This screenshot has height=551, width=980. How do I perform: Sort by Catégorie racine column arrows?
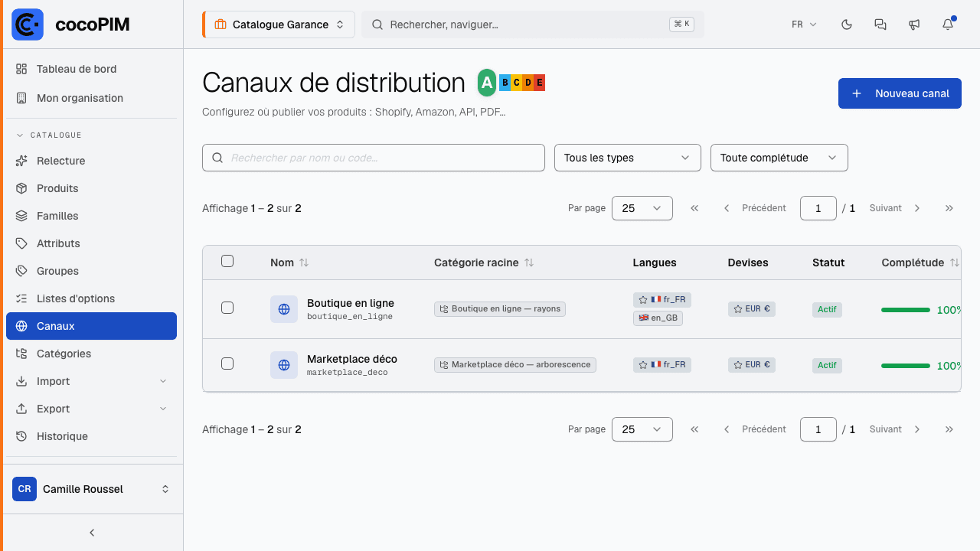[529, 262]
